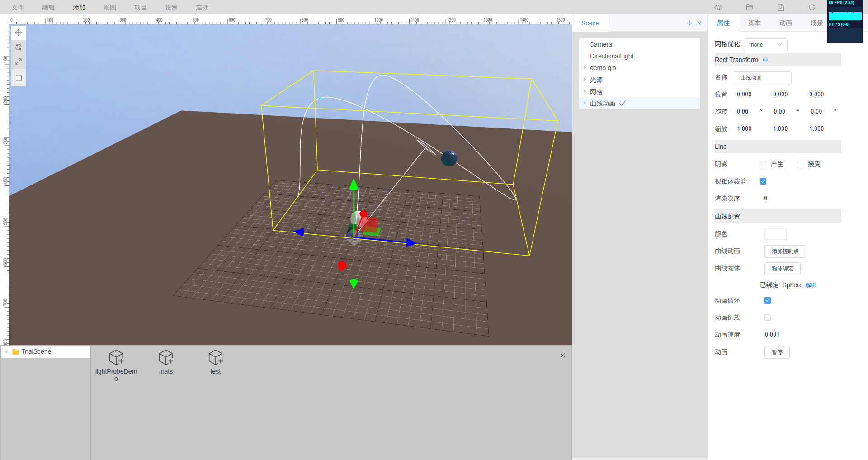Select the rotate tool icon
The height and width of the screenshot is (460, 868).
pos(19,47)
